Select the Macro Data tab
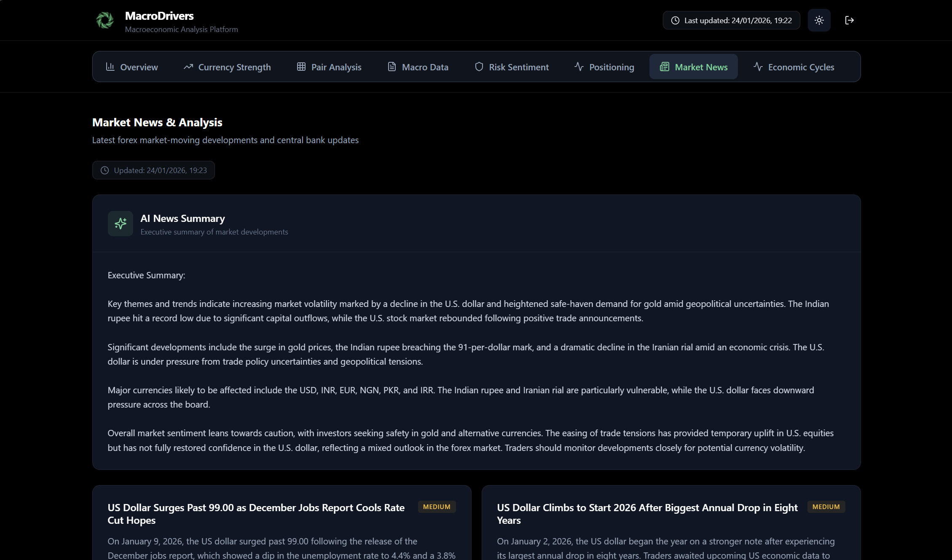This screenshot has width=952, height=560. pos(418,67)
